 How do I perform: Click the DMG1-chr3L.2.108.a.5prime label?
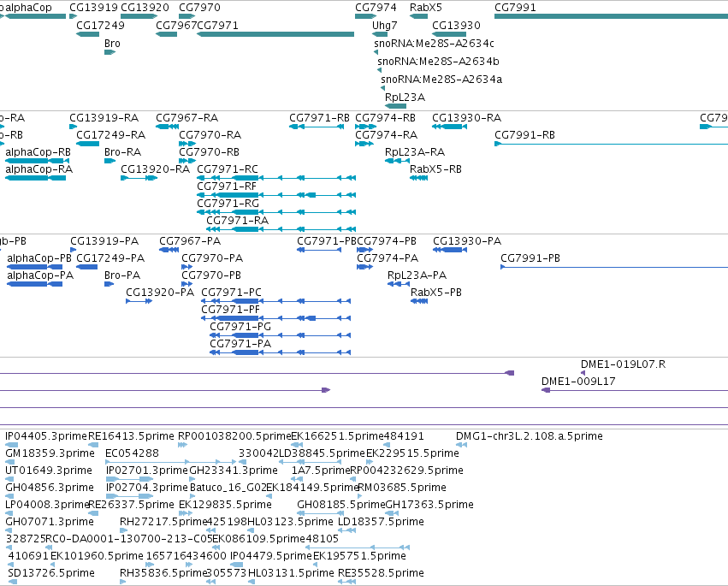(x=530, y=436)
